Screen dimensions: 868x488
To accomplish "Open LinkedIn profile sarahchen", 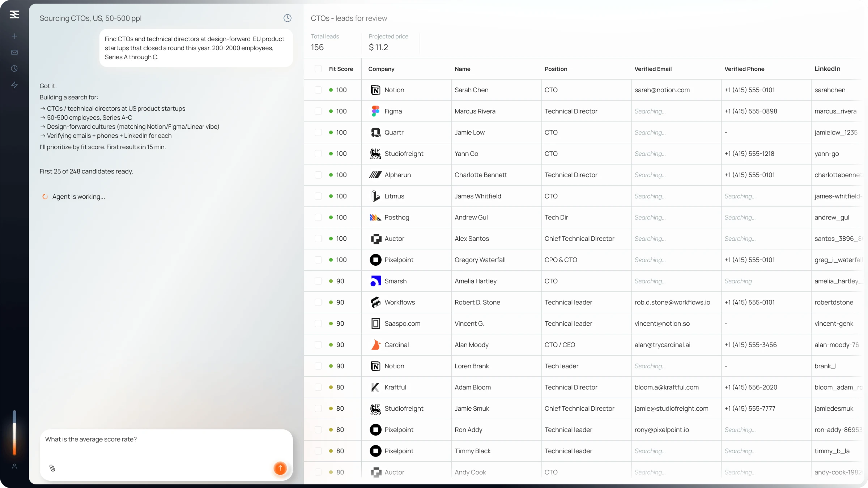I will point(830,90).
